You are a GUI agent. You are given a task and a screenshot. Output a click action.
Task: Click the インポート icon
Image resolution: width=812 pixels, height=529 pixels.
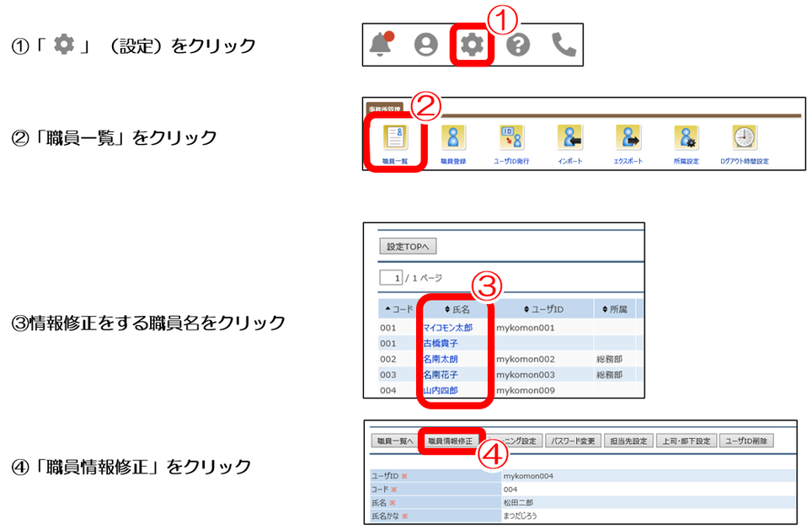point(569,138)
